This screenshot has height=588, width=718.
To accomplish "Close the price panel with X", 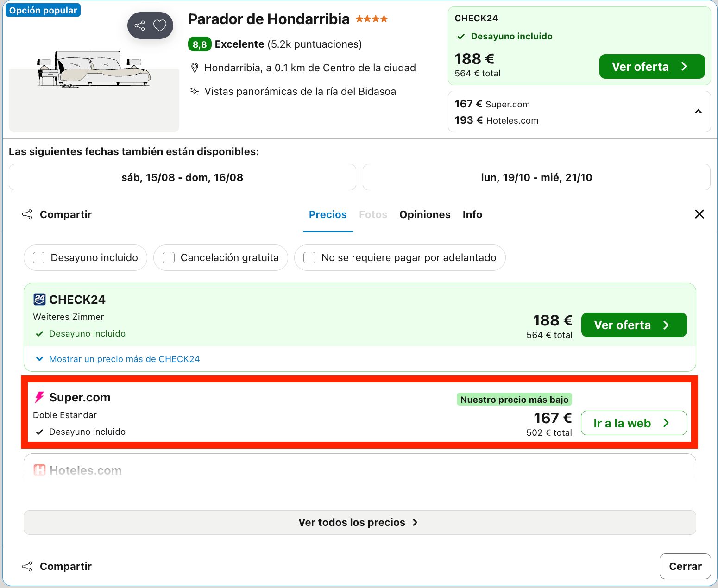I will pyautogui.click(x=699, y=214).
